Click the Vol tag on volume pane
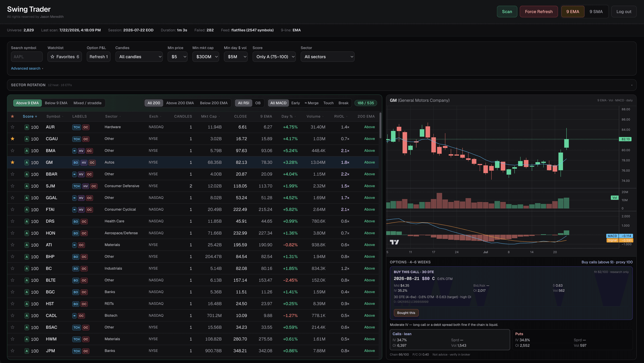This screenshot has height=363, width=644. pyautogui.click(x=614, y=198)
